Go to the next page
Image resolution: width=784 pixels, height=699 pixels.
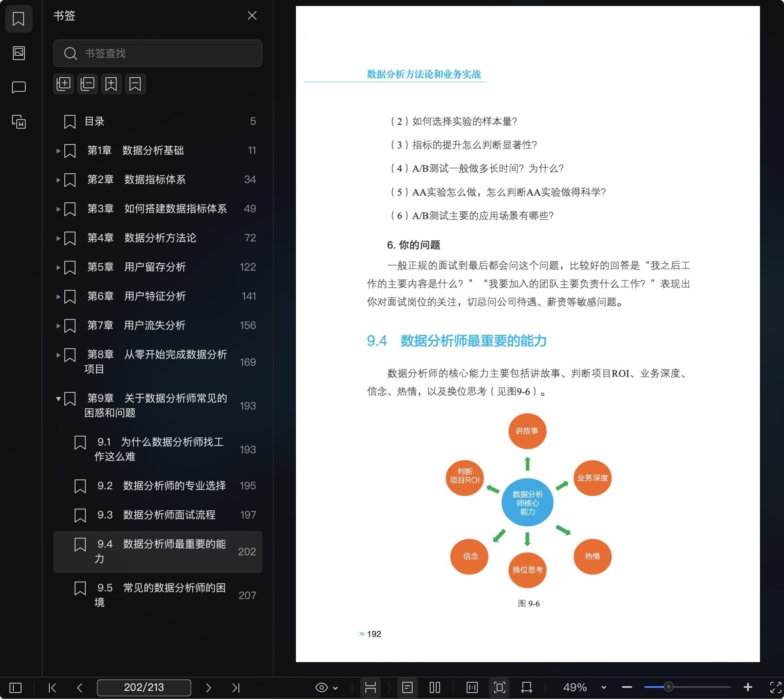208,688
